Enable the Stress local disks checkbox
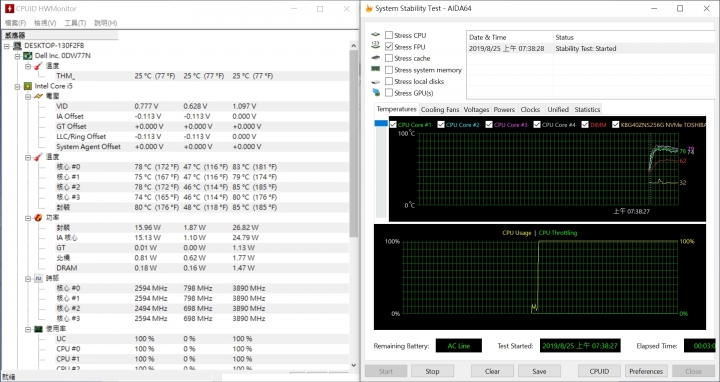Image resolution: width=720 pixels, height=382 pixels. pyautogui.click(x=389, y=81)
